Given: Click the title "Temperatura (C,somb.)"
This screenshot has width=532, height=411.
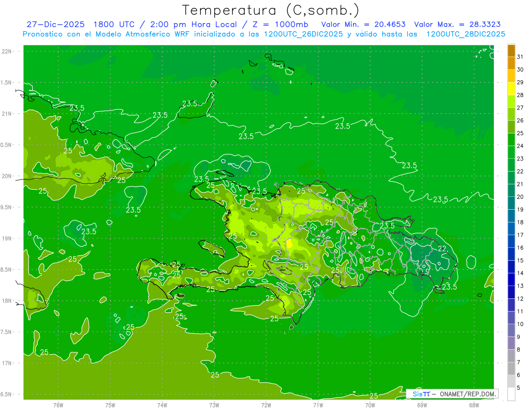Looking at the screenshot, I should coord(271,10).
